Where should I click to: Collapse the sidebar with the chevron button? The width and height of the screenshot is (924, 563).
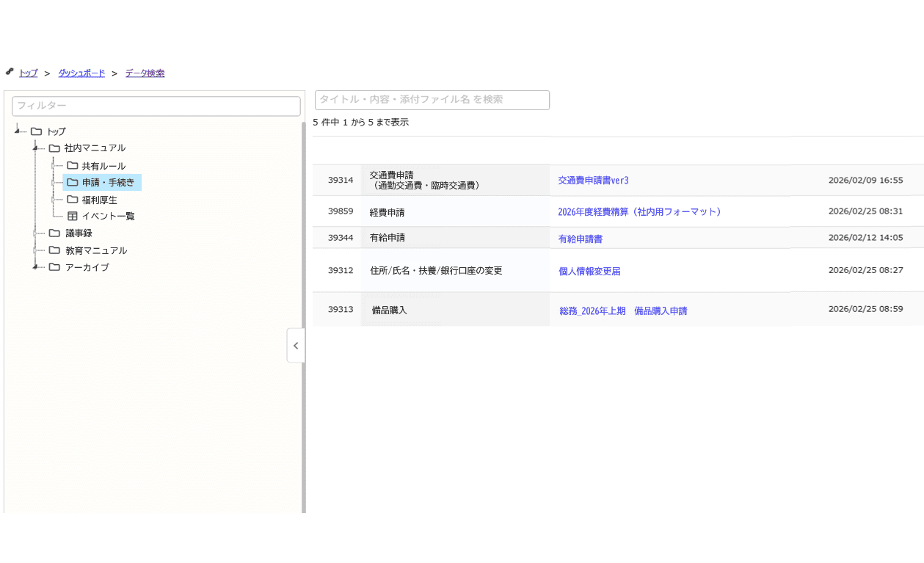tap(296, 345)
